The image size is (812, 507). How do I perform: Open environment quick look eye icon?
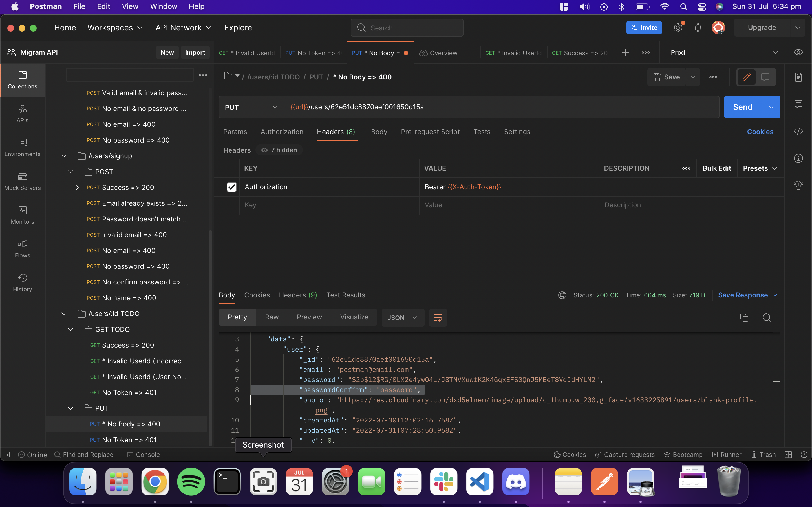coord(798,52)
